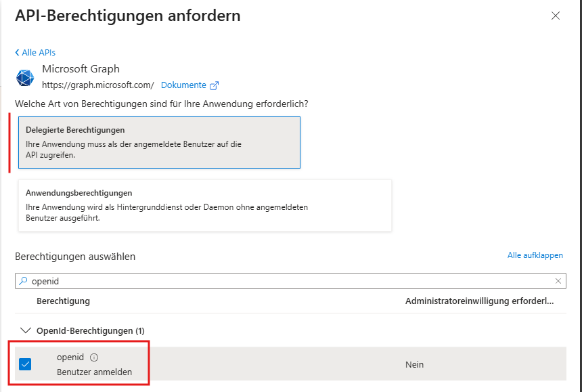Screen dimensions: 582x392
Task: Uncheck the openid permission checkbox
Action: pos(25,364)
